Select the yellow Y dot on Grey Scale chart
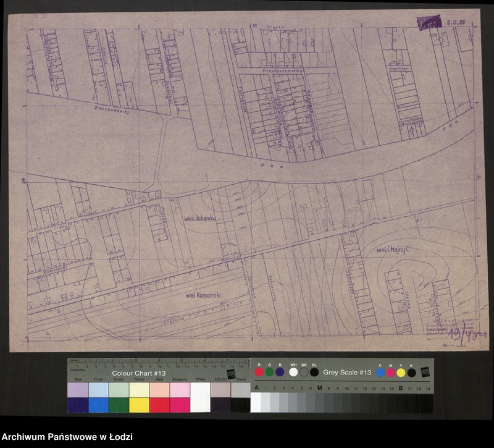494x448 pixels. [400, 372]
